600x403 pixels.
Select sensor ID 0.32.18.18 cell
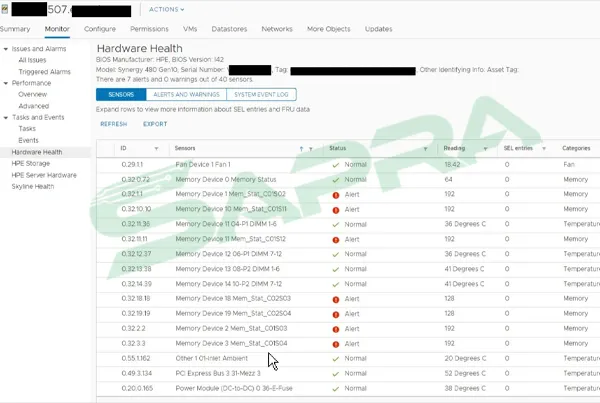coord(136,299)
